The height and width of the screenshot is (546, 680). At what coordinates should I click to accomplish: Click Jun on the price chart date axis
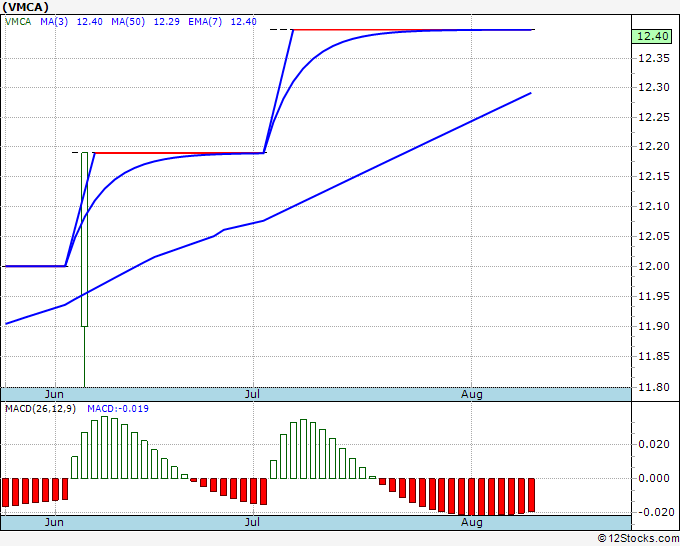coord(54,394)
